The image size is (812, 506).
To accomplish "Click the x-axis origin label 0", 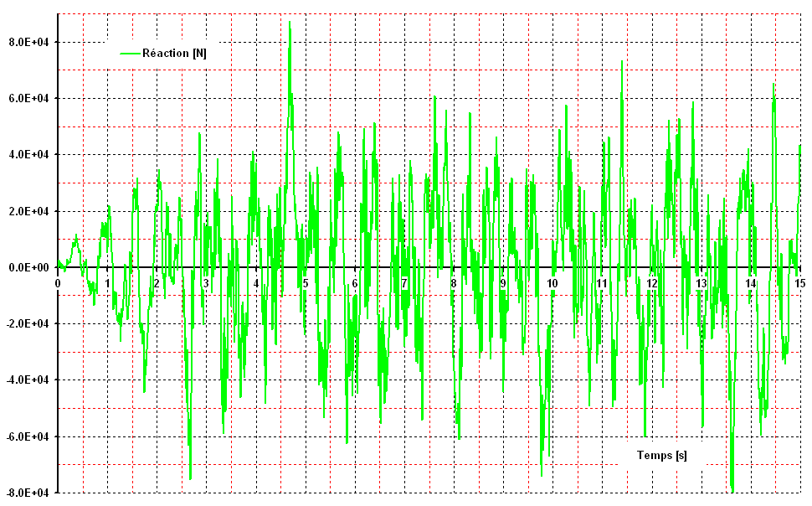I will tap(58, 284).
